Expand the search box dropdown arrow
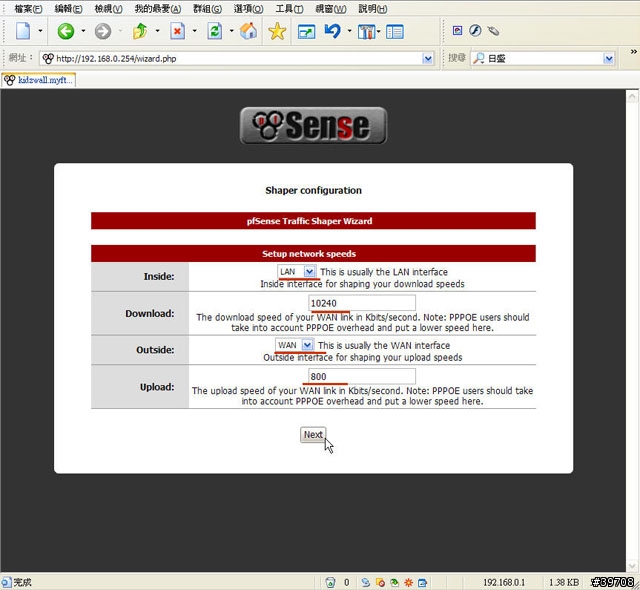 tap(609, 59)
